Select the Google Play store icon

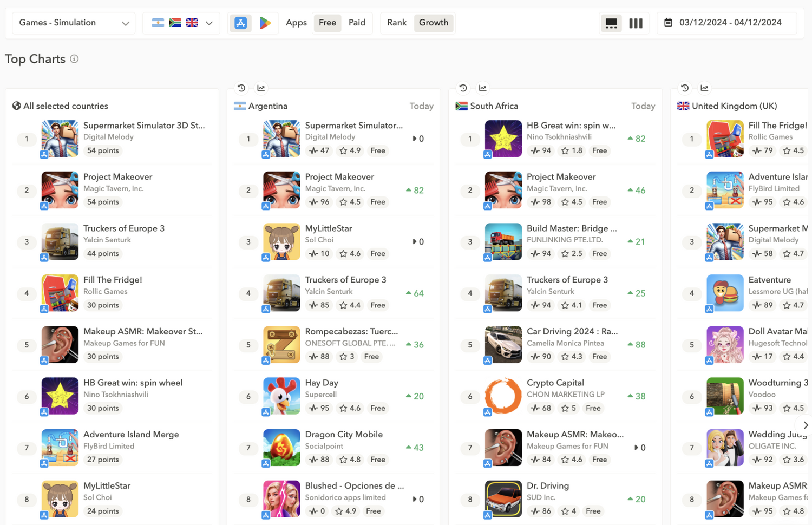pyautogui.click(x=265, y=23)
